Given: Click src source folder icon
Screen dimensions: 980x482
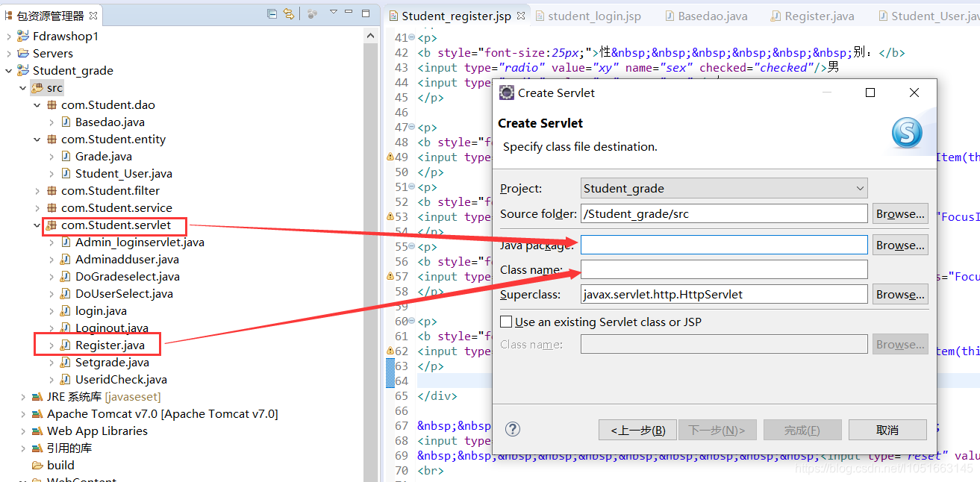Looking at the screenshot, I should 37,87.
